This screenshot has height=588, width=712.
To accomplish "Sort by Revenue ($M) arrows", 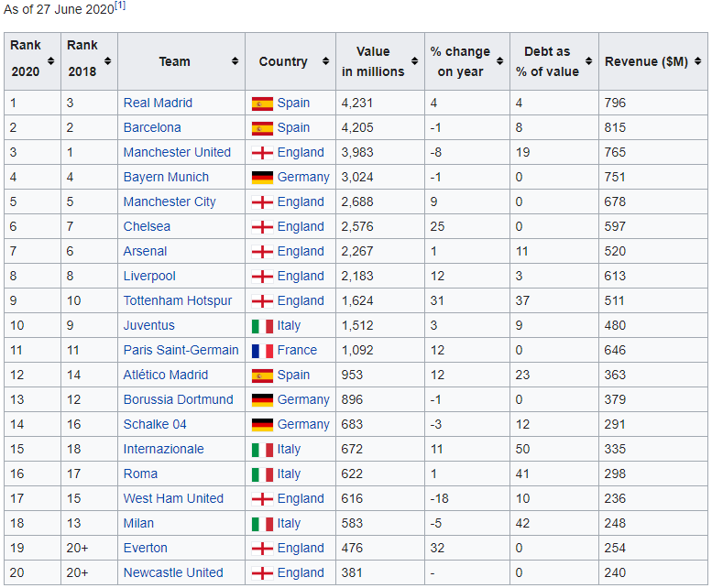I will pos(698,60).
